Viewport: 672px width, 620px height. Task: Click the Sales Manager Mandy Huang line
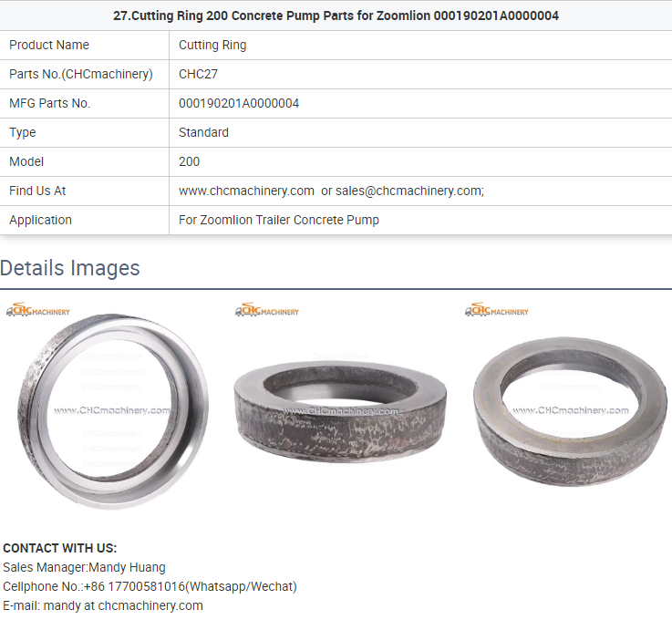(84, 567)
